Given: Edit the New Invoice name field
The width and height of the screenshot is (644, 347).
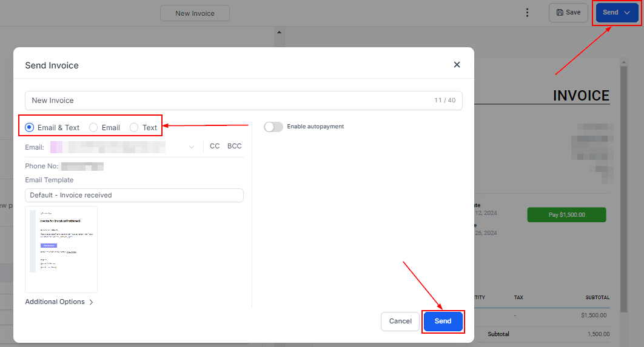Looking at the screenshot, I should [x=244, y=101].
